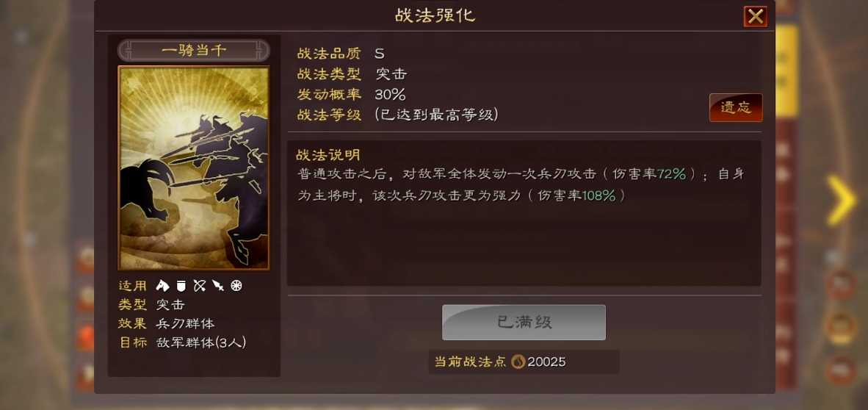Click the shield infantry troop icon
868x410 pixels.
(181, 286)
